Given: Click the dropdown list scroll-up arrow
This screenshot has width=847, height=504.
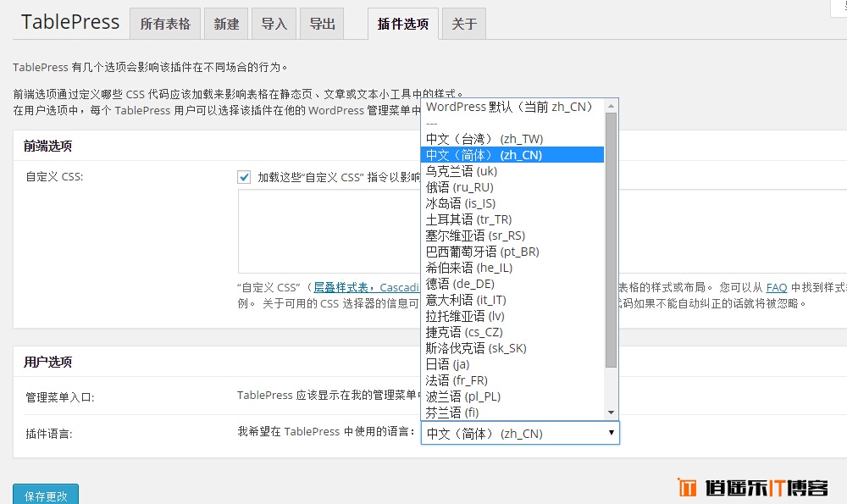Looking at the screenshot, I should click(612, 105).
